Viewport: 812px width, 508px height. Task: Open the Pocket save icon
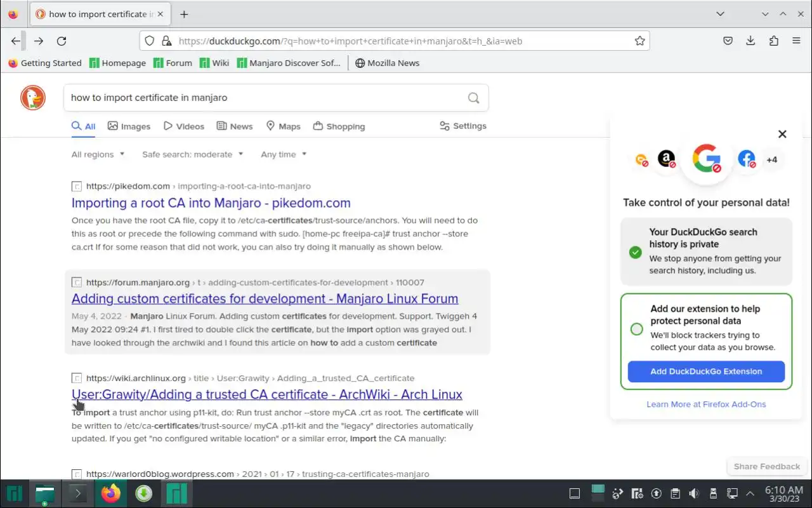(728, 41)
